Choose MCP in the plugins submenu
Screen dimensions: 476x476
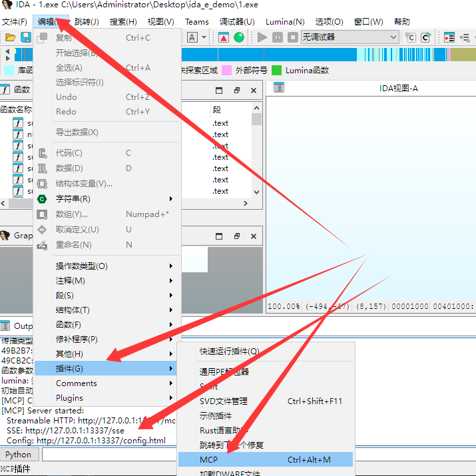[x=266, y=459]
